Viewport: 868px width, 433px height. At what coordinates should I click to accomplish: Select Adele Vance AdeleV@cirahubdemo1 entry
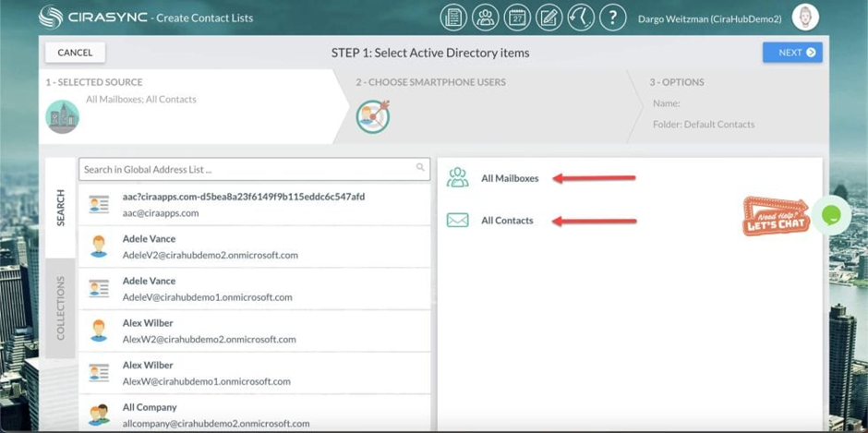[x=254, y=289]
